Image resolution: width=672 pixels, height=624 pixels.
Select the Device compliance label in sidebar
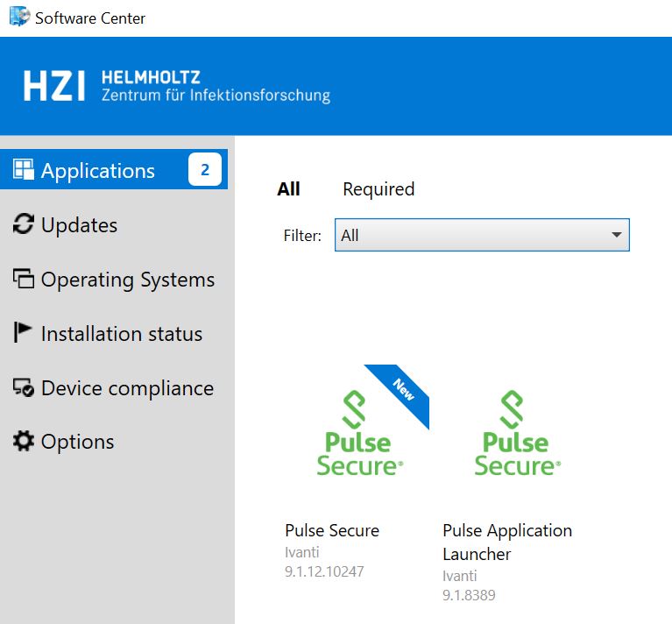click(x=127, y=388)
